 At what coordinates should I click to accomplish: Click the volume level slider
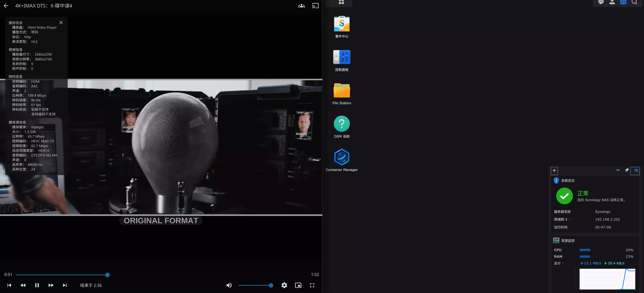[x=255, y=285]
